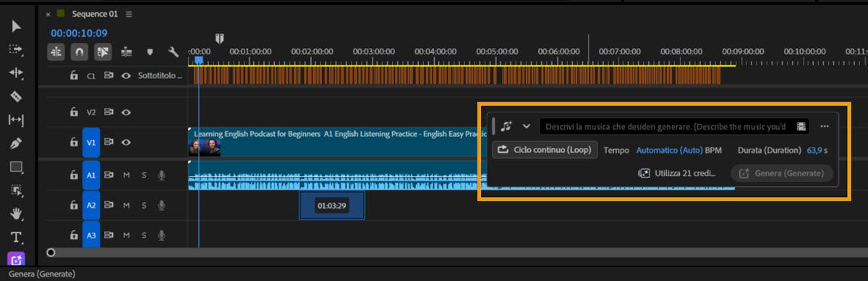Click Ciclo continuo (Loop) button
Image resolution: width=868 pixels, height=281 pixels.
(x=545, y=151)
